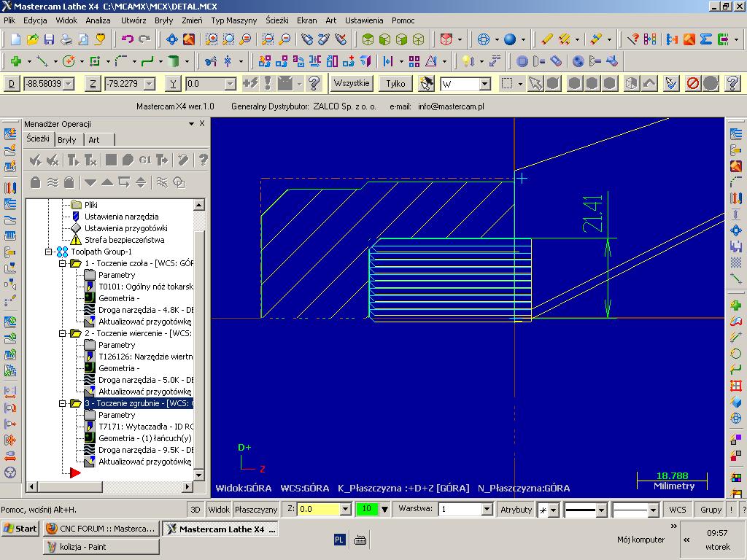Click the Operations Manager help question mark
Image resolution: width=747 pixels, height=560 pixels.
point(204,160)
